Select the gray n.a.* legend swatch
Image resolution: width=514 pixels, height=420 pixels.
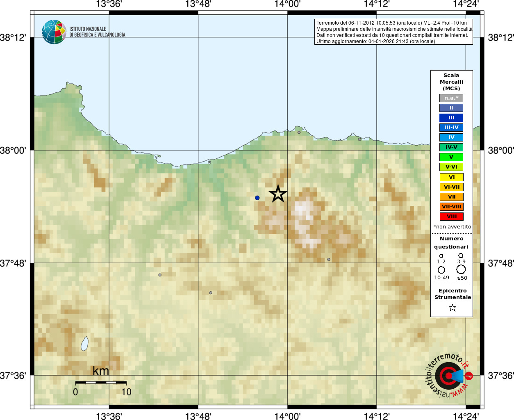[x=451, y=98]
